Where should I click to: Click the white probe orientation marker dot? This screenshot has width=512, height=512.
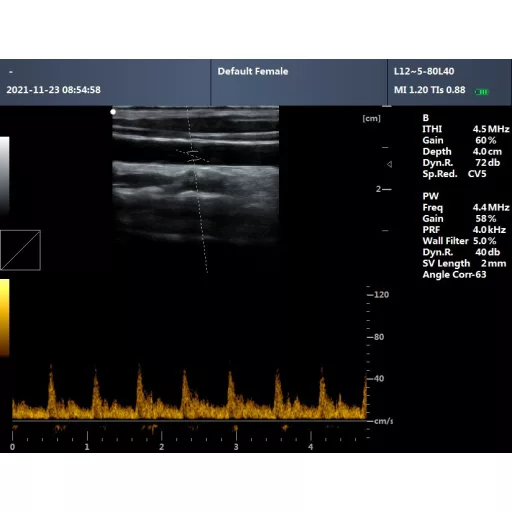(x=113, y=112)
